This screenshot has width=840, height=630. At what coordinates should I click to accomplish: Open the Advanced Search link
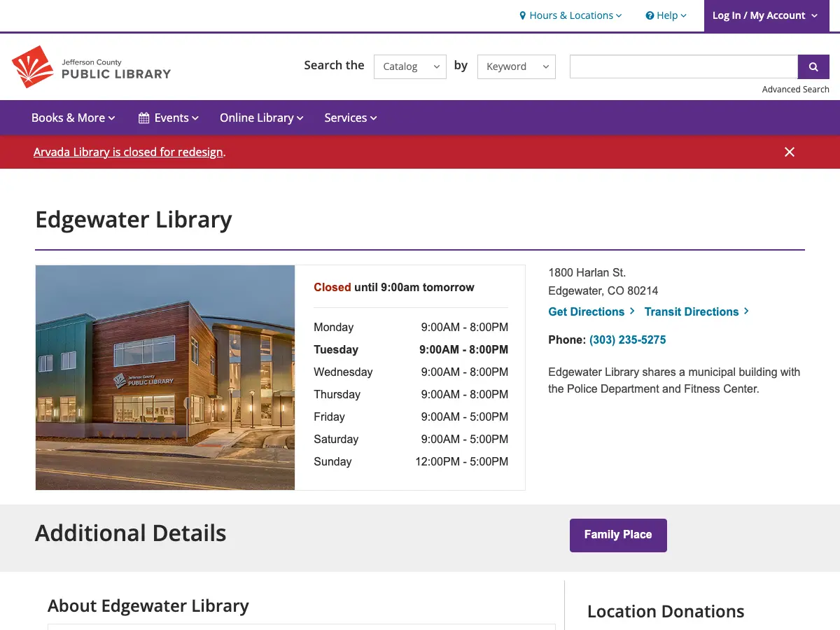coord(796,90)
